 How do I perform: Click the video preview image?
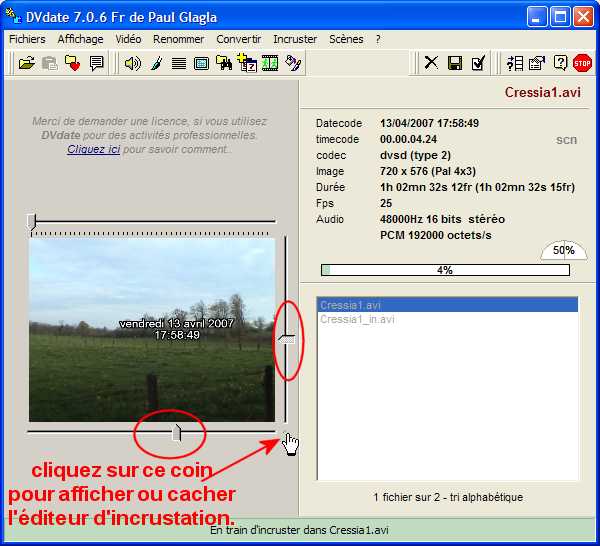(x=152, y=330)
